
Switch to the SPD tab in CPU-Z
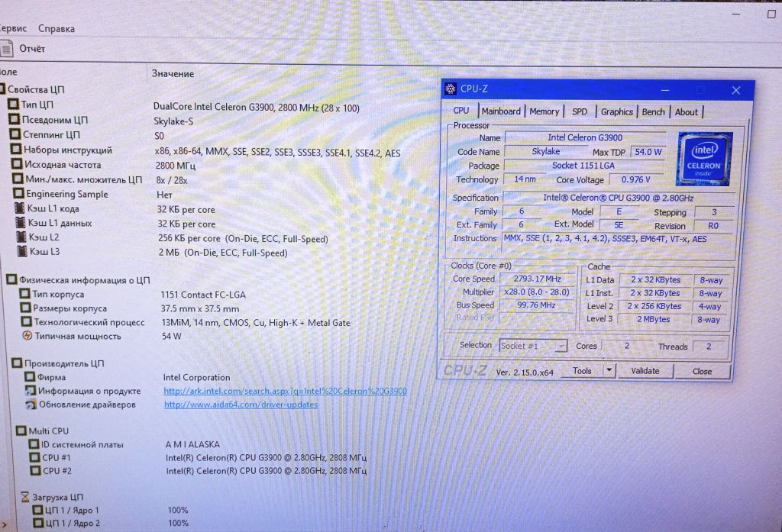580,111
